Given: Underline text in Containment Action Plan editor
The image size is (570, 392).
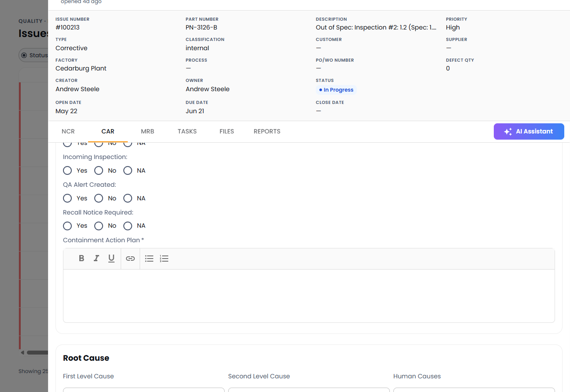Looking at the screenshot, I should [x=111, y=259].
